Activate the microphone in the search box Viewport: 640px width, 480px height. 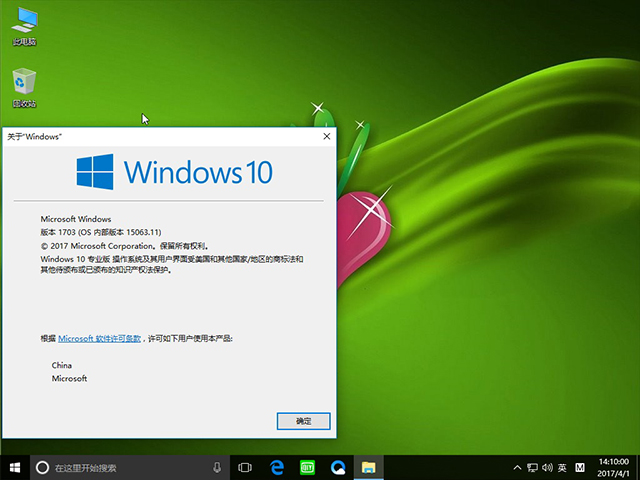coord(217,467)
